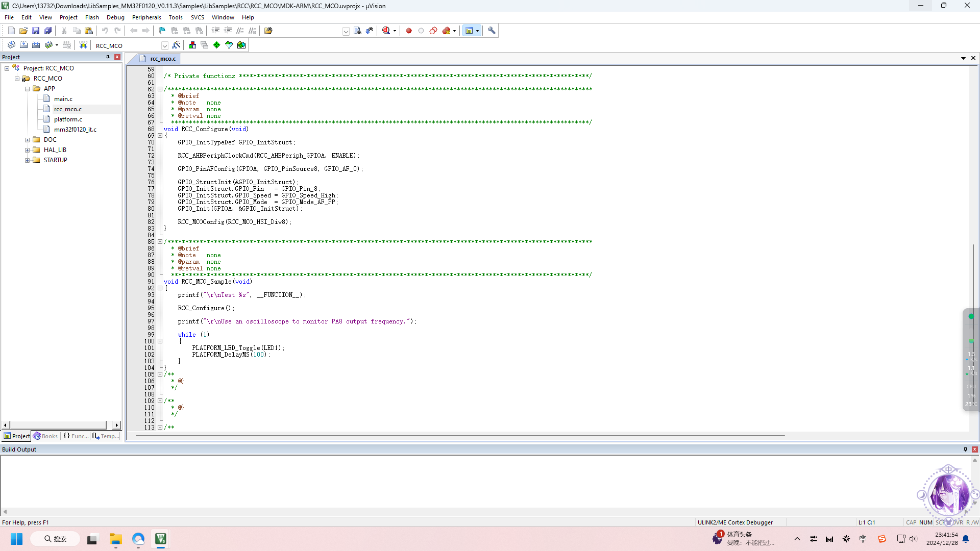Click the horizontal scrollbar under the editor
980x551 pixels.
point(459,436)
